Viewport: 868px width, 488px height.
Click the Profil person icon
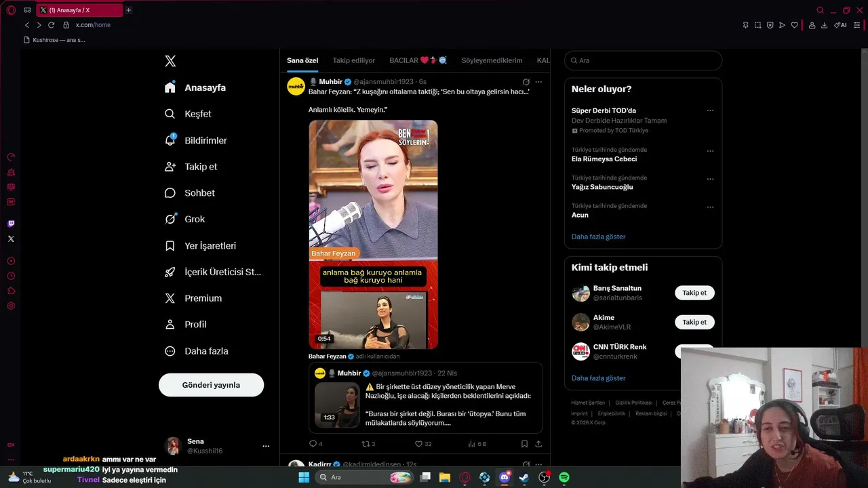click(x=170, y=325)
